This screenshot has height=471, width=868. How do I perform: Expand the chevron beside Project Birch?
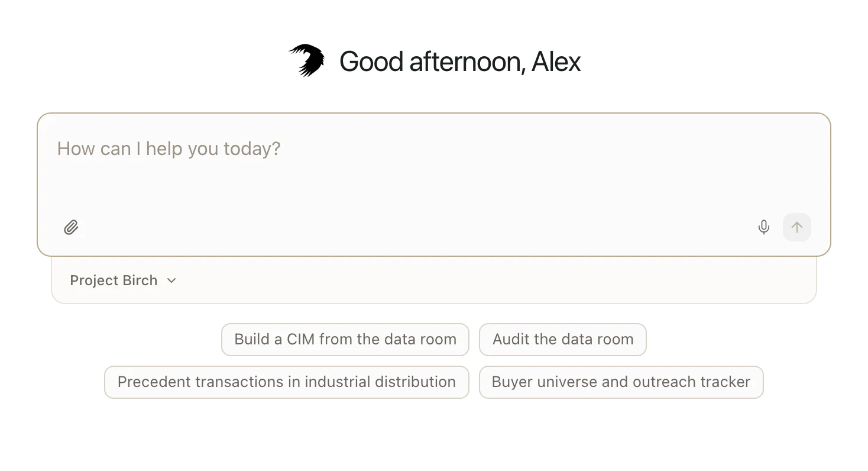[x=171, y=280]
